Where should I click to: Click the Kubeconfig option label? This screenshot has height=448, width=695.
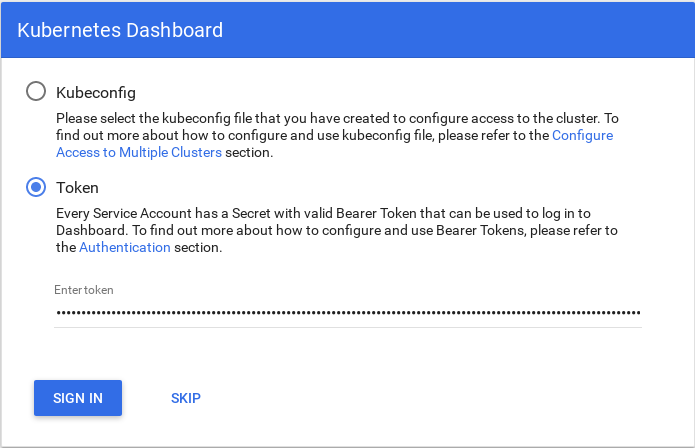[x=96, y=91]
